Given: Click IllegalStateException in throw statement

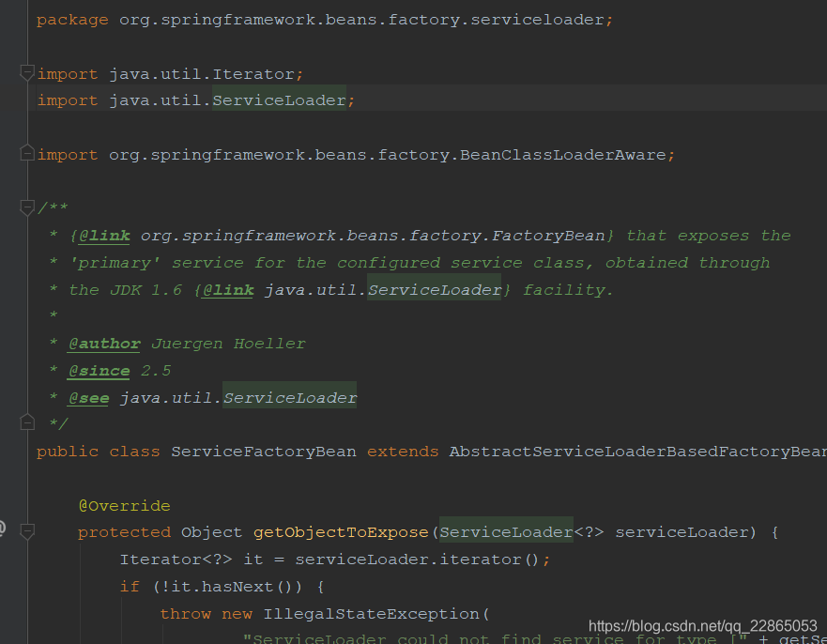Looking at the screenshot, I should (x=372, y=614).
